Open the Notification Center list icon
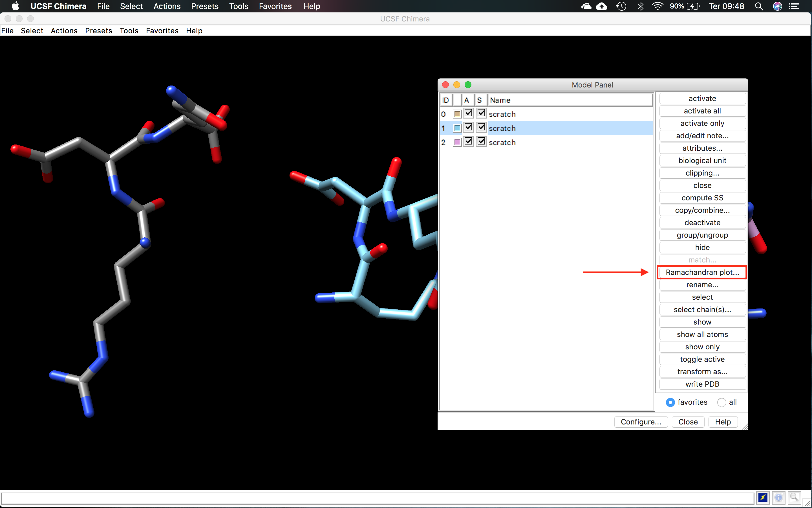 [x=794, y=6]
